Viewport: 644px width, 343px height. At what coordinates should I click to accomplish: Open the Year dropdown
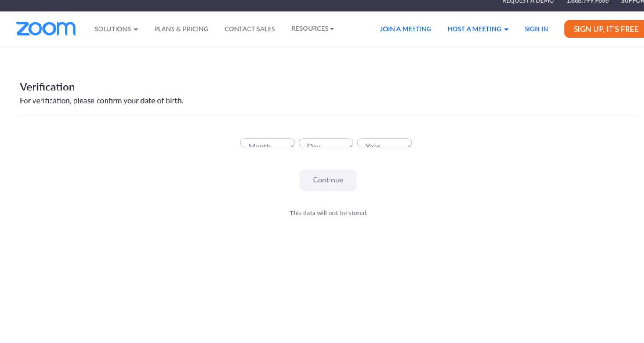[384, 143]
